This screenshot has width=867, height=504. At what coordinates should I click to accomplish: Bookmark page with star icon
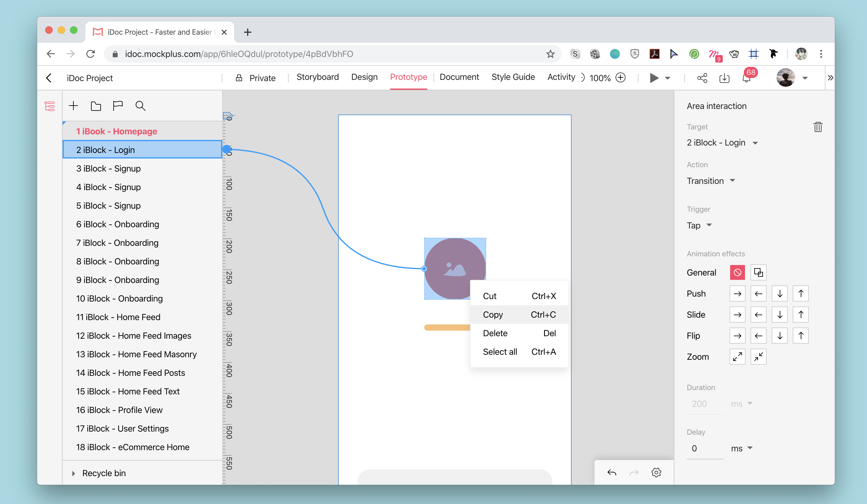pyautogui.click(x=551, y=54)
